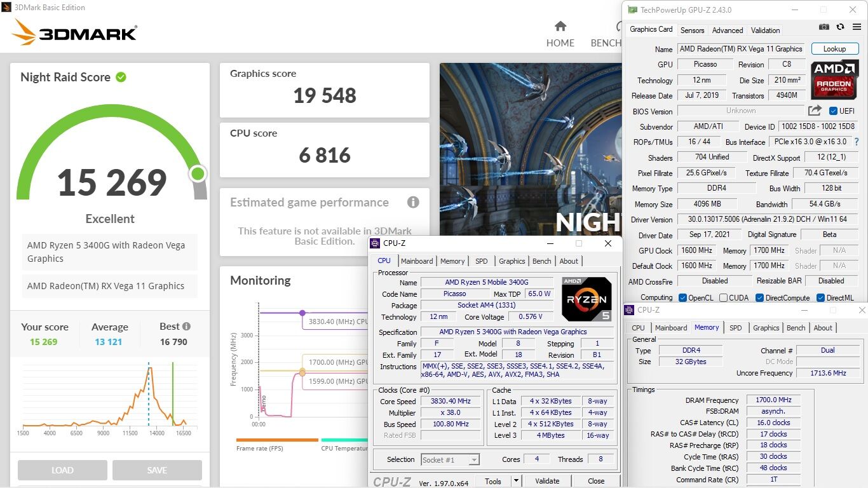Toggle the DirectCompute checkbox
This screenshot has width=868, height=488.
click(x=759, y=297)
